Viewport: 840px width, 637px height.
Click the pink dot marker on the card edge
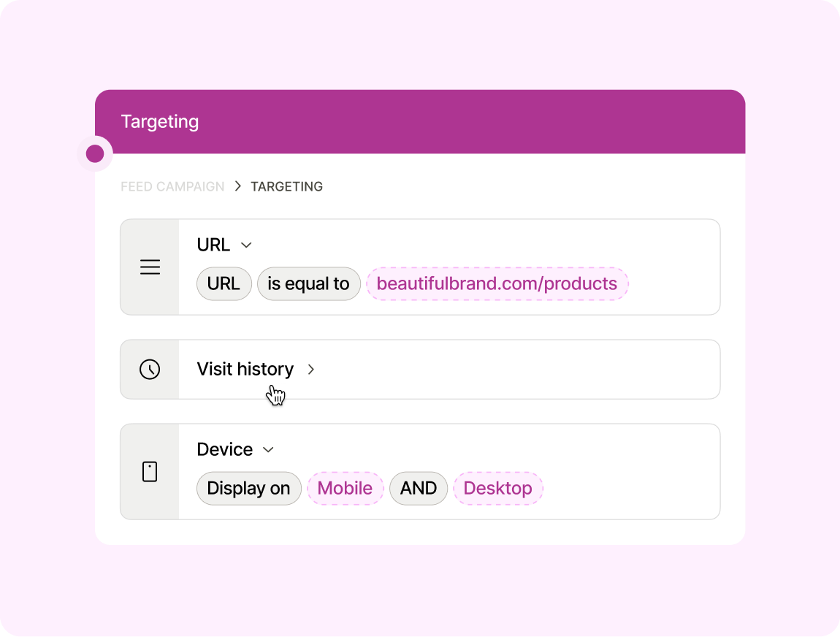[94, 153]
